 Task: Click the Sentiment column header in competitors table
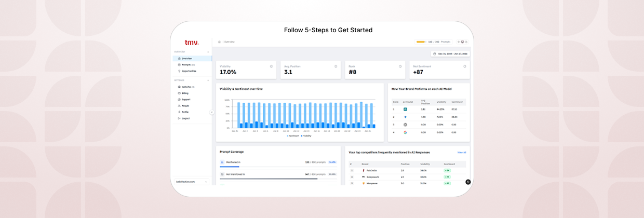[449, 164]
